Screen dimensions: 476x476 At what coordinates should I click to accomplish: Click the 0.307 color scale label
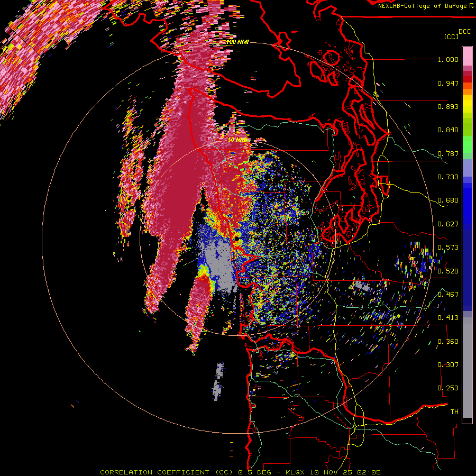pyautogui.click(x=448, y=364)
